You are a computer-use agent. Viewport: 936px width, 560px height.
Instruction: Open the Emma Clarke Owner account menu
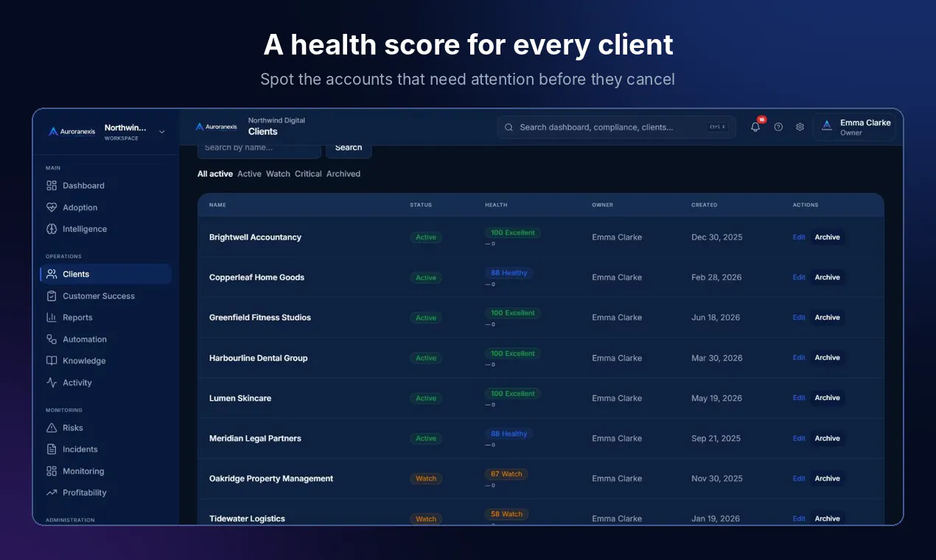(x=856, y=127)
